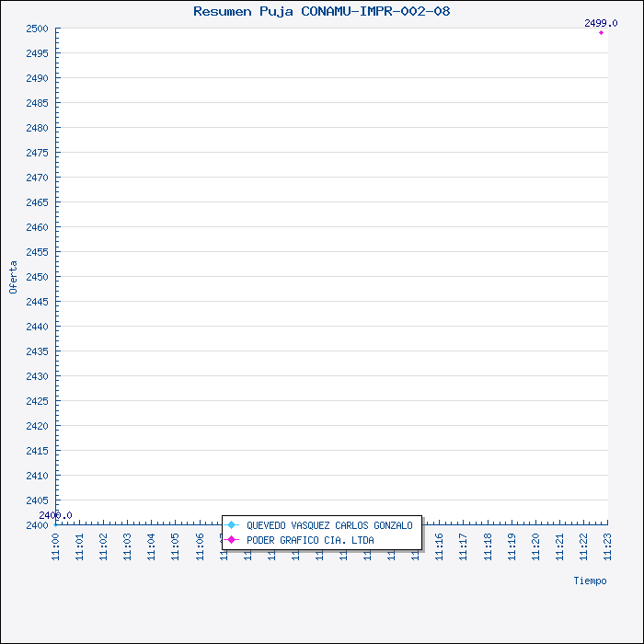This screenshot has height=644, width=644.
Task: Click the Tiempo horizontal axis title
Action: (590, 581)
